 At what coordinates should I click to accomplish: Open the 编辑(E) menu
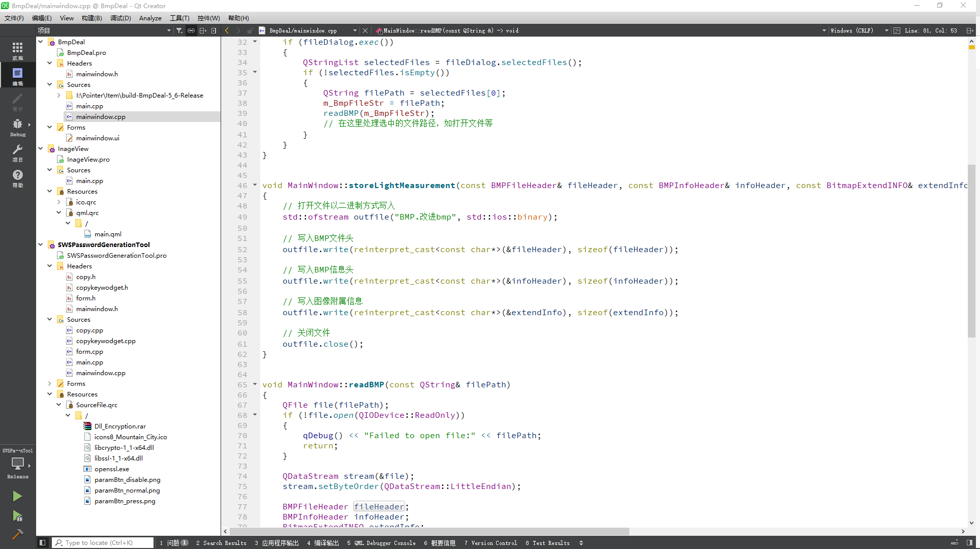tap(42, 18)
